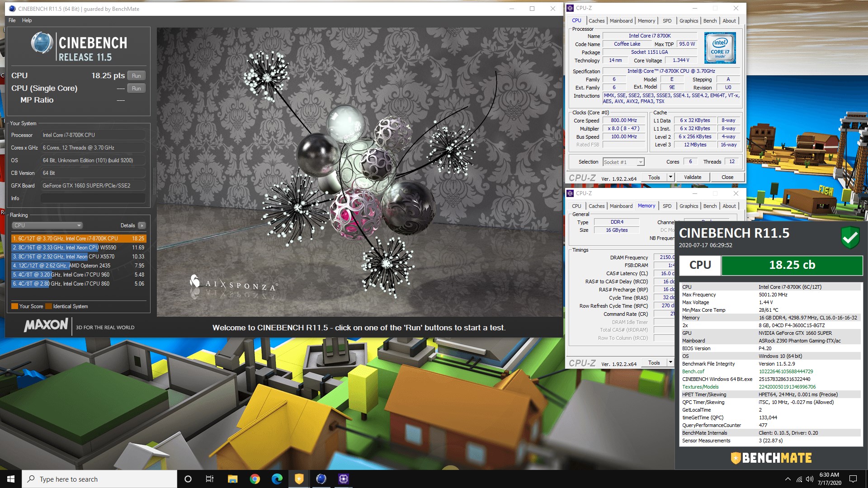Expand Tools dropdown arrow in lower CPU-Z
This screenshot has width=868, height=488.
click(670, 363)
